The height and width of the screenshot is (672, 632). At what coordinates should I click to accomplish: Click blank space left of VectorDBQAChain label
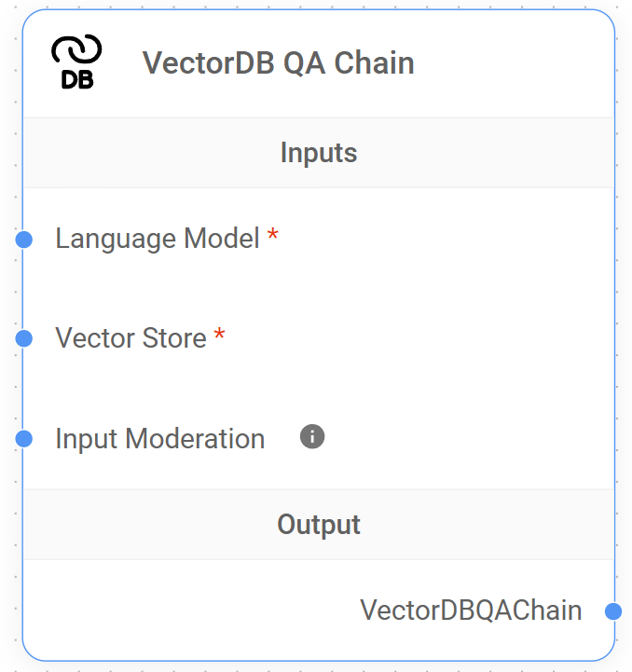pyautogui.click(x=186, y=610)
